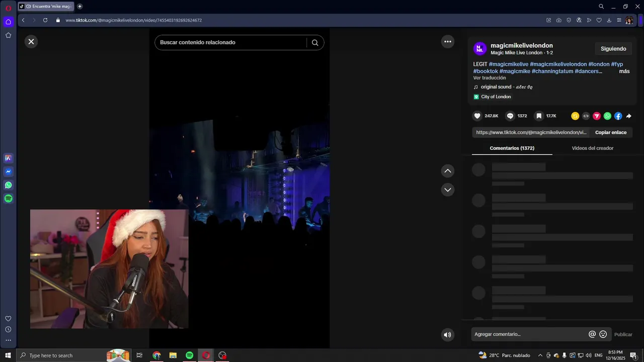This screenshot has height=362, width=644.
Task: Repost the video with yellow repost icon
Action: (575, 116)
